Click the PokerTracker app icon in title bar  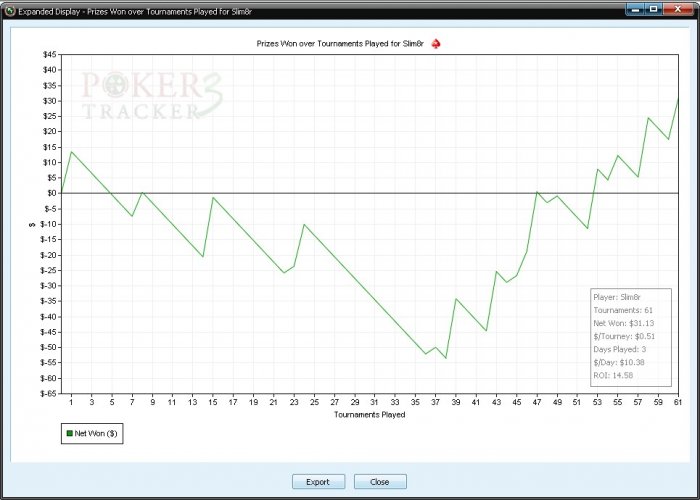click(x=10, y=11)
